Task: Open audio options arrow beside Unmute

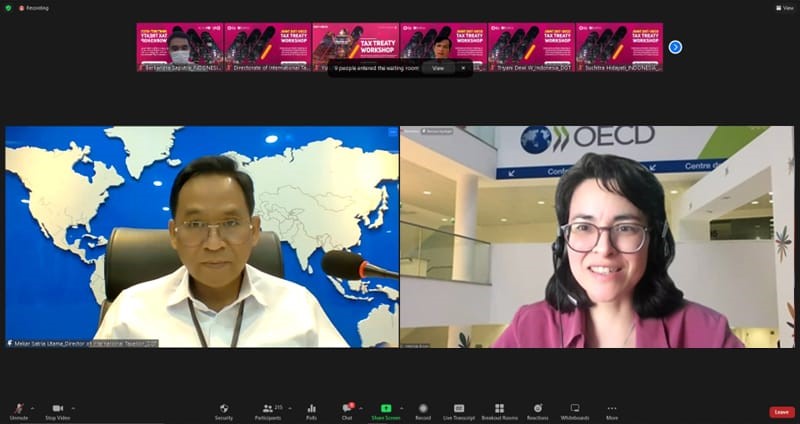Action: [x=33, y=408]
